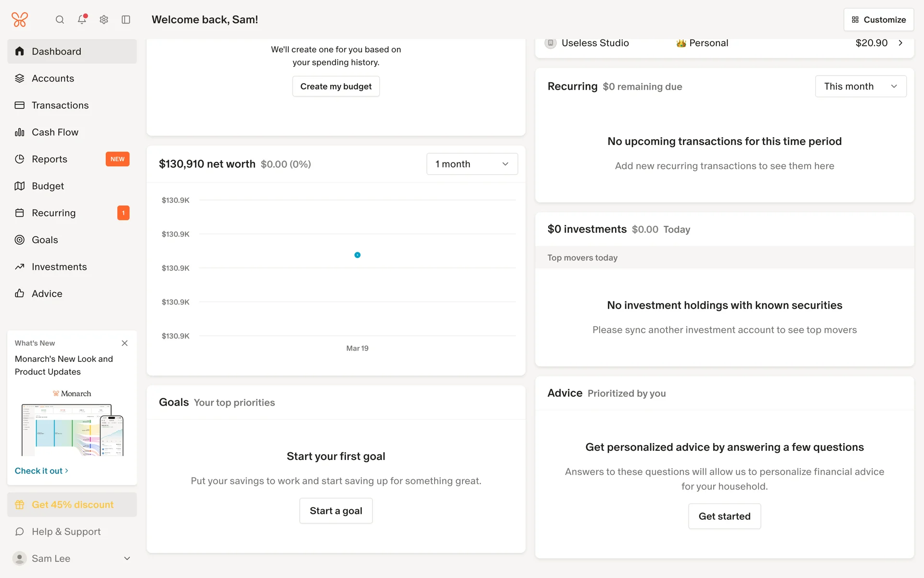The width and height of the screenshot is (924, 578).
Task: Click the Create my budget button
Action: pos(336,86)
